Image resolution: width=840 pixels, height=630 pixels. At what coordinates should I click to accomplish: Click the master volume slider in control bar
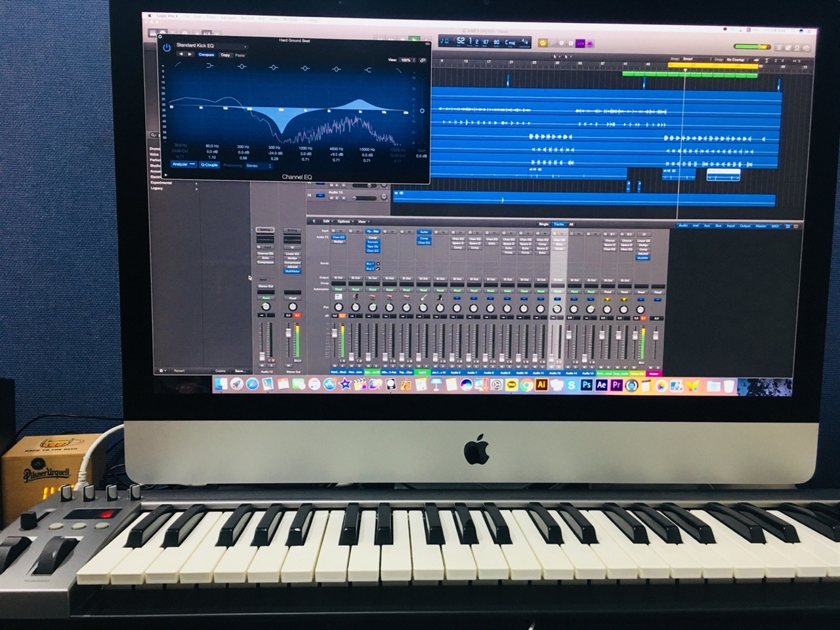tap(752, 47)
